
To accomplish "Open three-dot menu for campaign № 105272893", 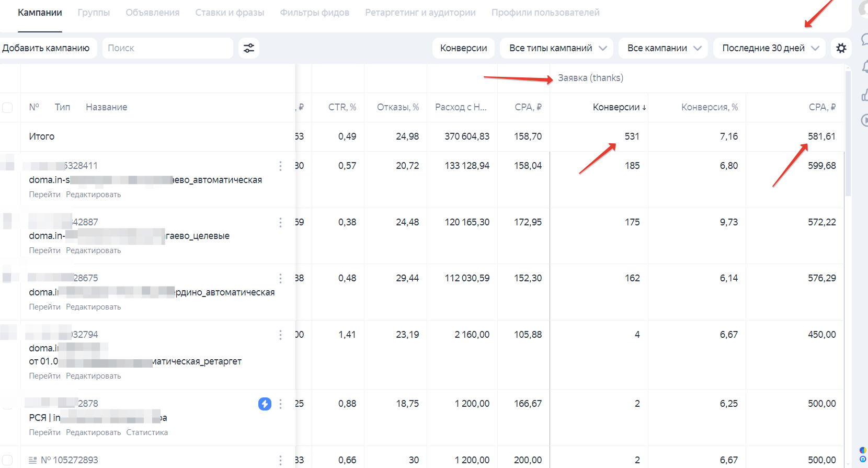I will 280,460.
